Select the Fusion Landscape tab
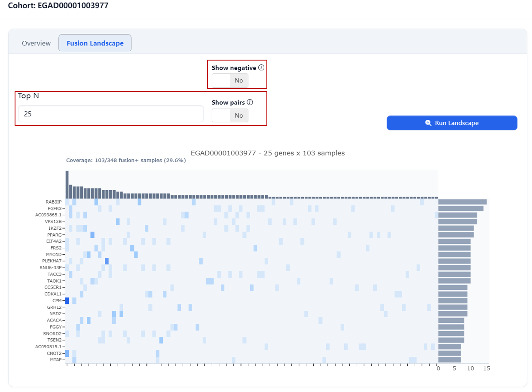Image resolution: width=532 pixels, height=392 pixels. [95, 43]
